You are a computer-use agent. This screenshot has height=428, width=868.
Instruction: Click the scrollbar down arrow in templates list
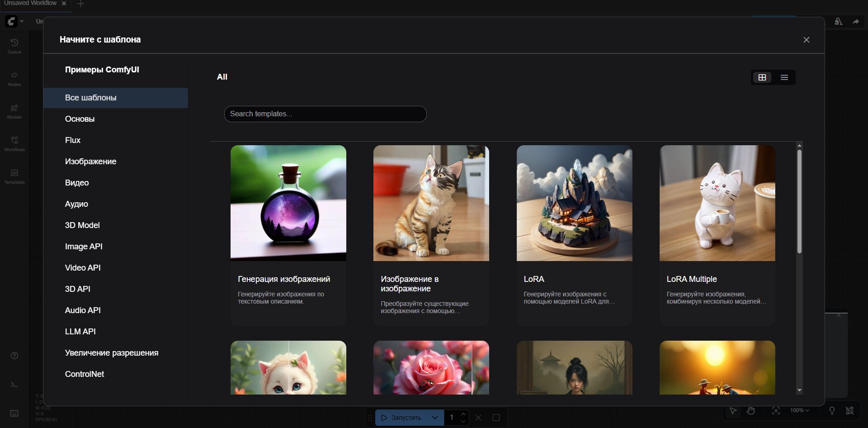799,390
